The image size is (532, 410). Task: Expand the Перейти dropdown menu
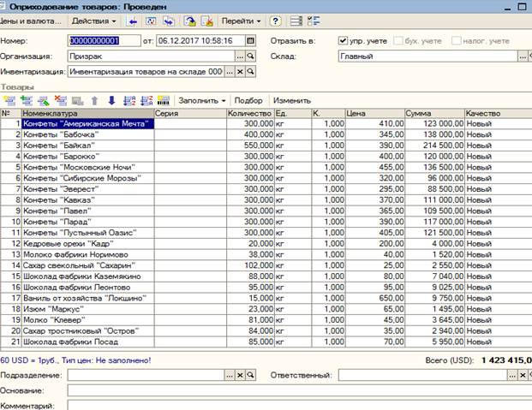242,19
